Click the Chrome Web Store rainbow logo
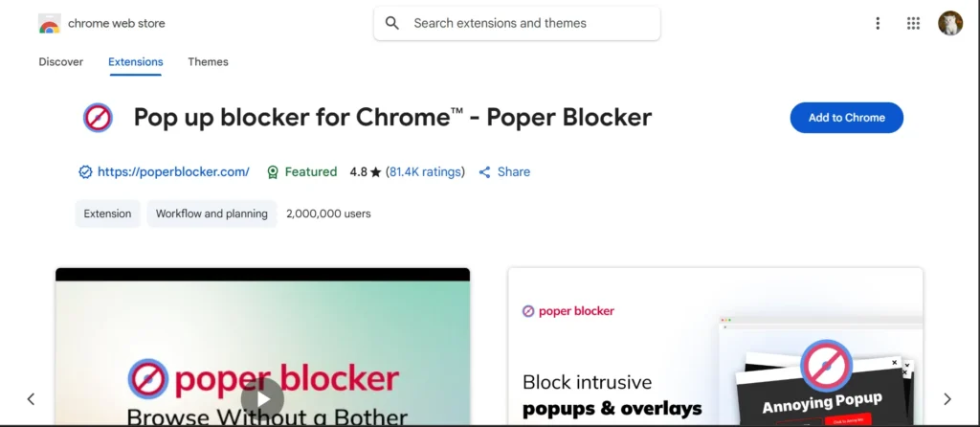The height and width of the screenshot is (427, 980). tap(50, 24)
